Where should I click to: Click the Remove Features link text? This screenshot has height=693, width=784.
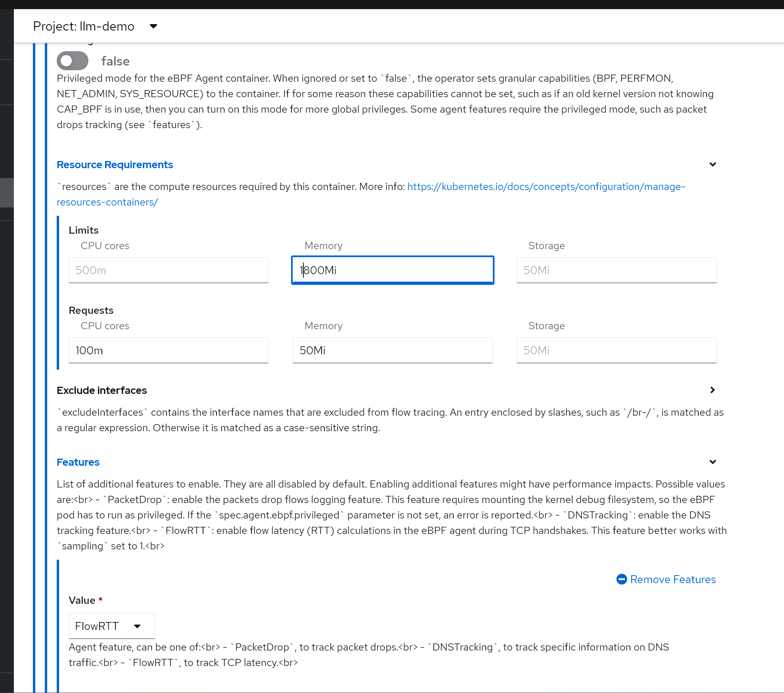click(x=673, y=579)
